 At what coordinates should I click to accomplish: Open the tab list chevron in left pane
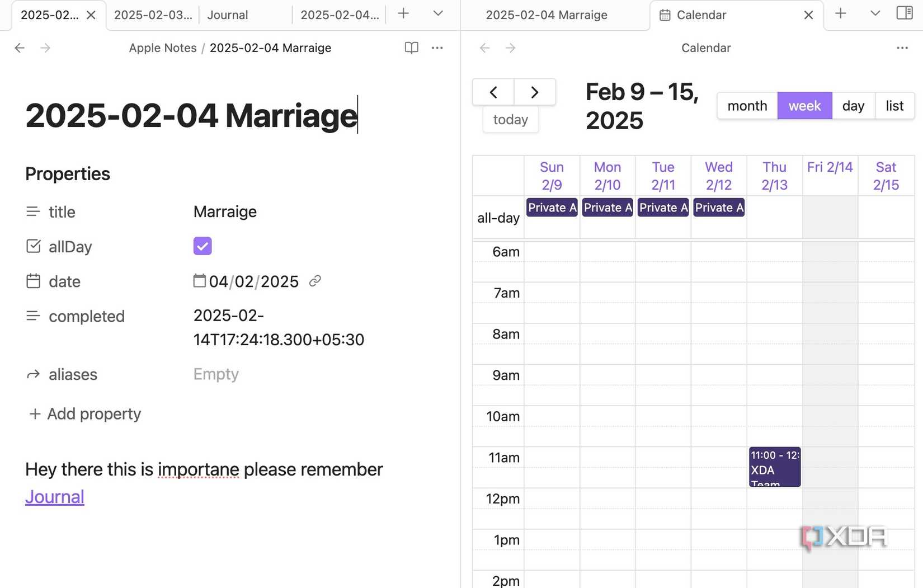point(437,13)
